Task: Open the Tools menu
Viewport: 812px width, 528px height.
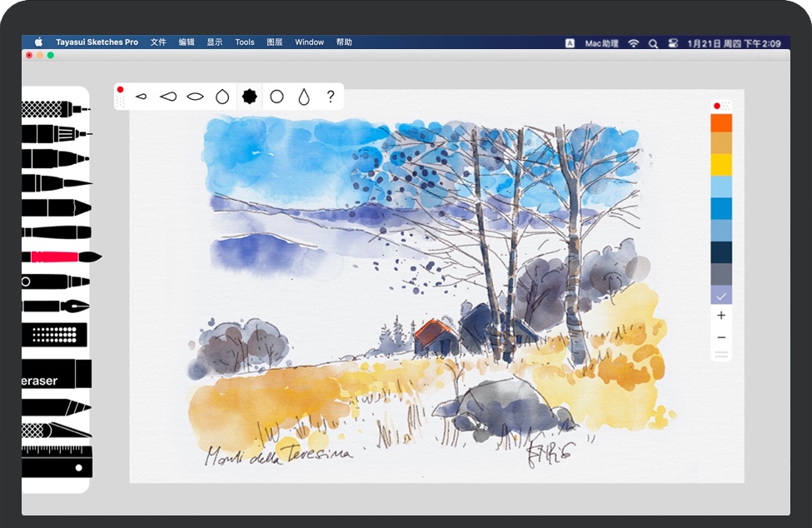Action: tap(244, 42)
